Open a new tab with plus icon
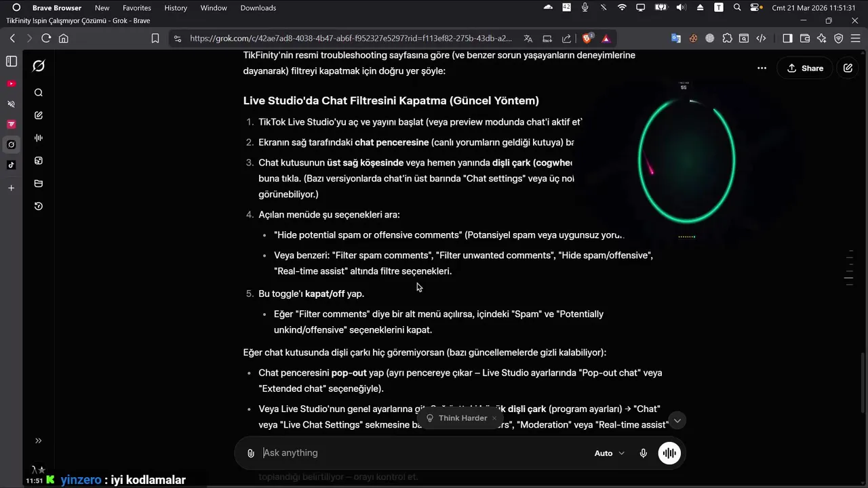 (x=11, y=188)
